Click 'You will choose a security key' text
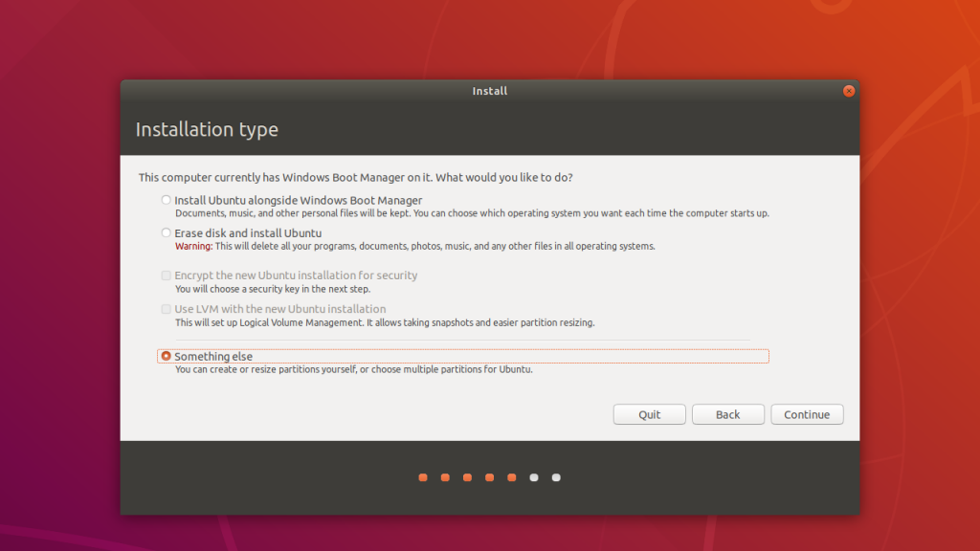 coord(273,289)
